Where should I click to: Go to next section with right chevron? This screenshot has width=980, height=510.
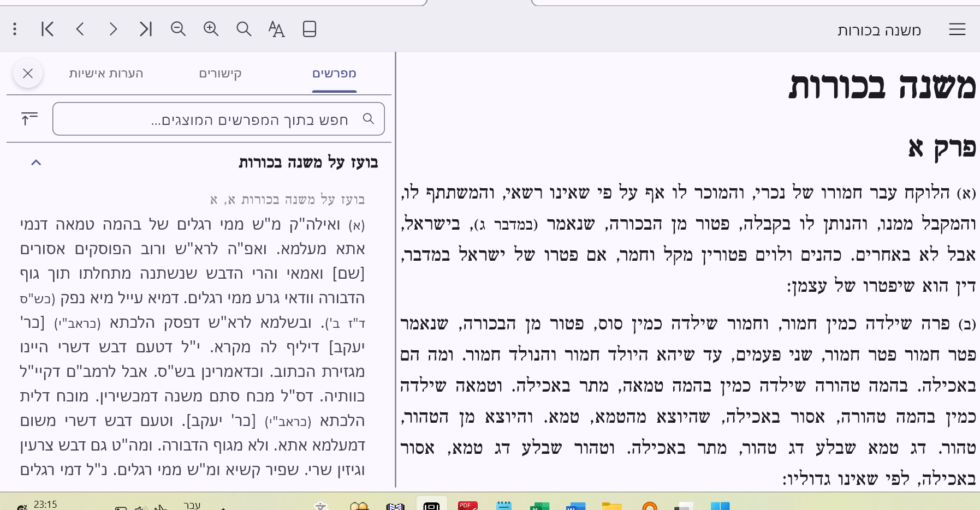tap(113, 29)
